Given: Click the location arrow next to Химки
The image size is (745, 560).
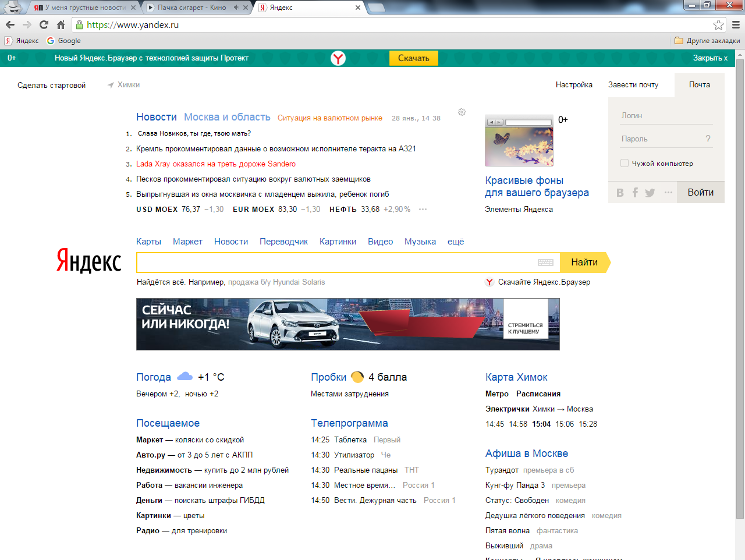Looking at the screenshot, I should pos(111,85).
